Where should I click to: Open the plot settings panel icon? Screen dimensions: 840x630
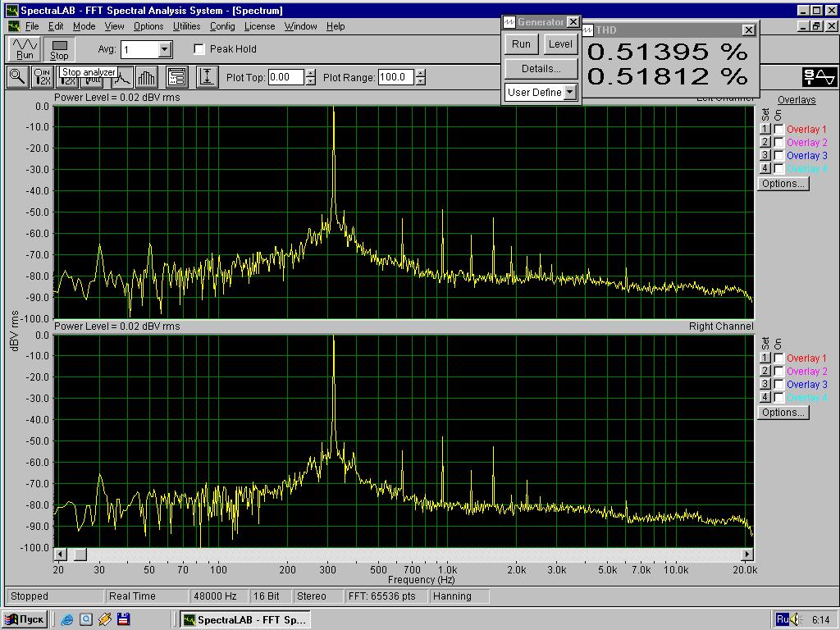click(177, 77)
